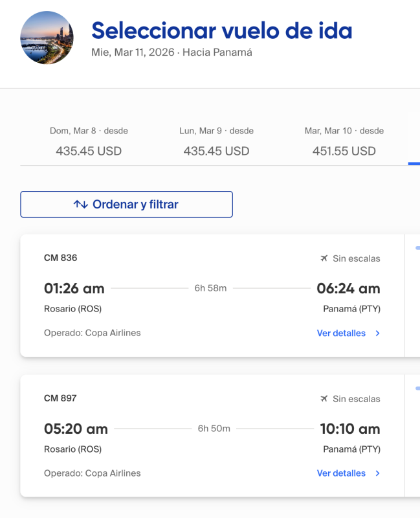
Task: Click the Panamá city round thumbnail
Action: point(47,38)
